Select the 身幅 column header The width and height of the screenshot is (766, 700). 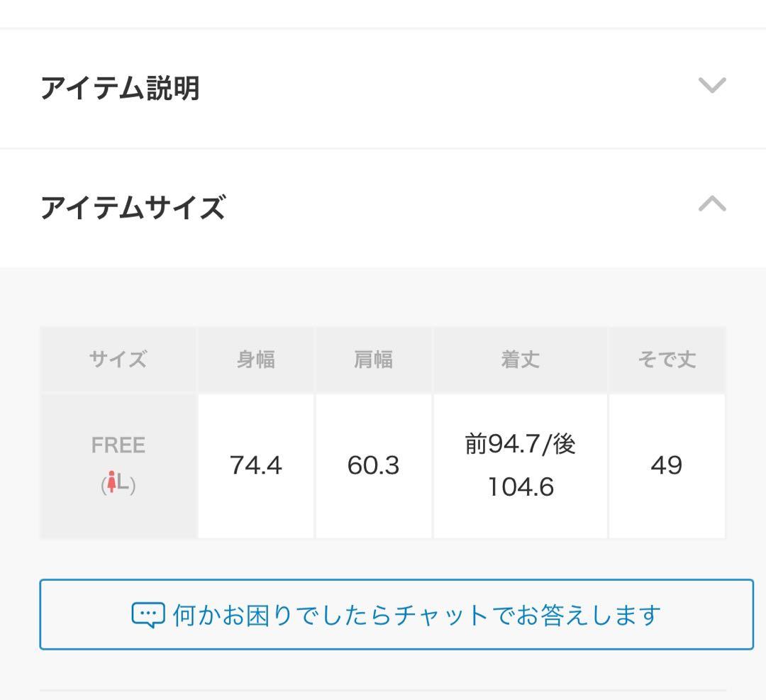pos(255,359)
